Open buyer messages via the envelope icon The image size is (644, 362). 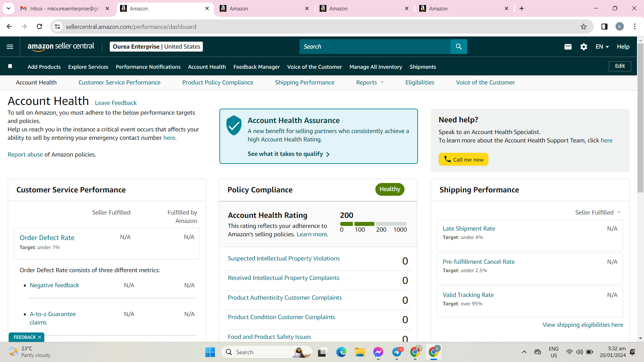568,47
